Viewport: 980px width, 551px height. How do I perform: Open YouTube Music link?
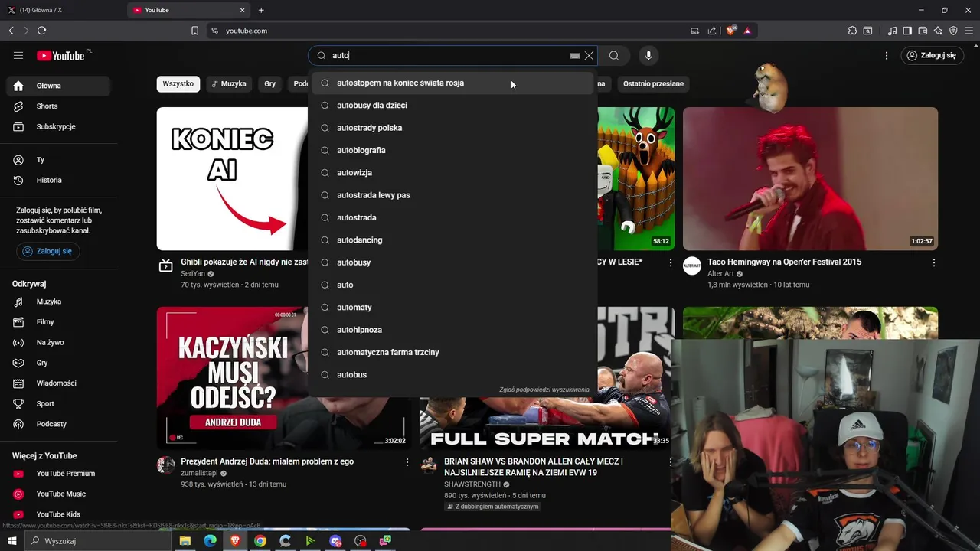pyautogui.click(x=58, y=494)
